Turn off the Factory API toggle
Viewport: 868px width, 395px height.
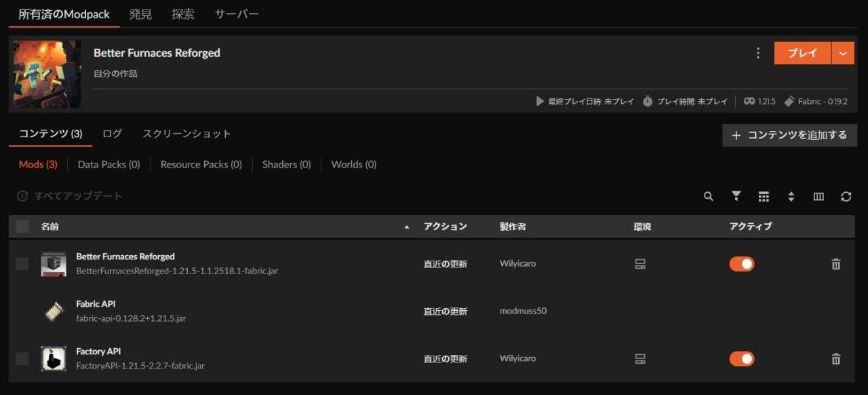(x=741, y=358)
